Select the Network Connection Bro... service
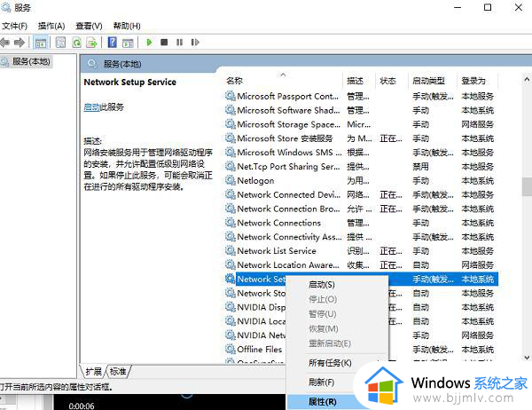532x410 pixels. 362,209
